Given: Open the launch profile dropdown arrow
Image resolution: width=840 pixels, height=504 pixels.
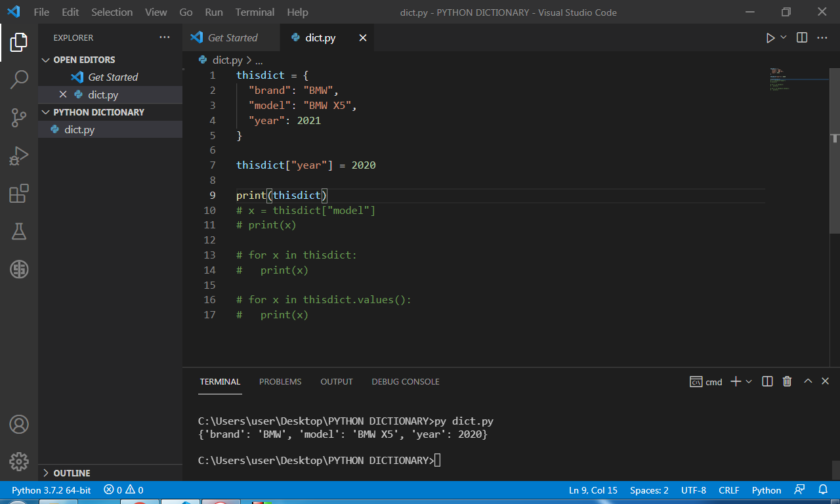Looking at the screenshot, I should point(749,381).
